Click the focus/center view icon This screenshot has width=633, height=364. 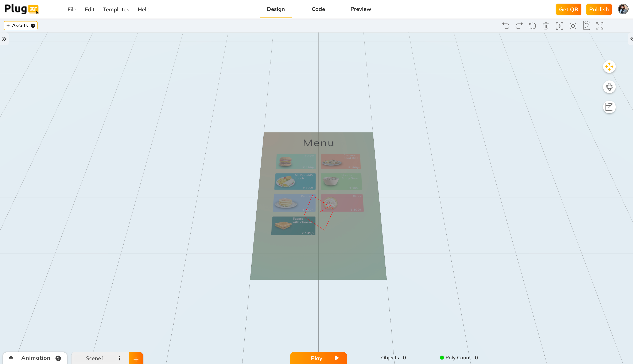pos(559,26)
